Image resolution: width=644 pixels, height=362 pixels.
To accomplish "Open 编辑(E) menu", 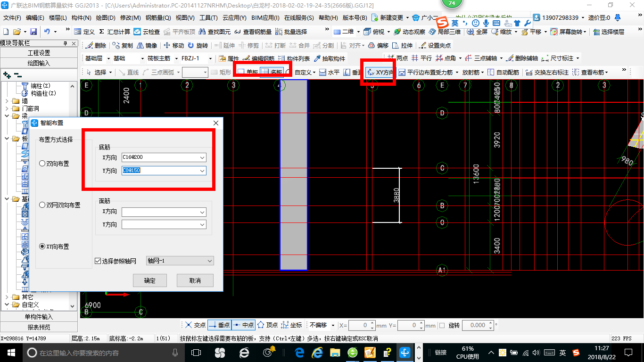I will [x=35, y=18].
